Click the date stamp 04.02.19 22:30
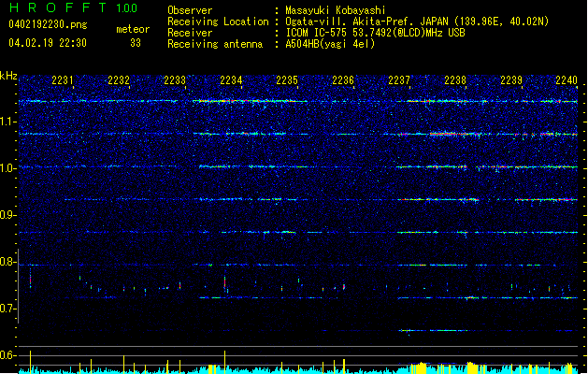This screenshot has height=374, width=588. tap(48, 43)
